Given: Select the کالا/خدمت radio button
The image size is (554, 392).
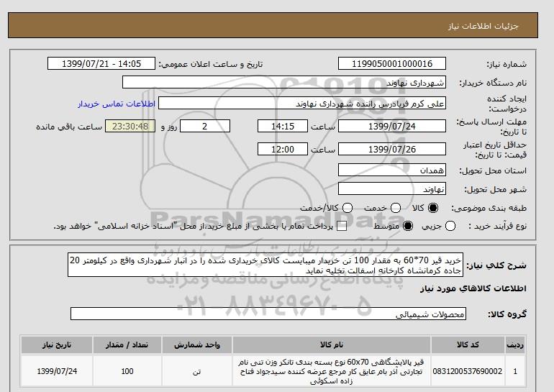Looking at the screenshot, I should tap(348, 208).
